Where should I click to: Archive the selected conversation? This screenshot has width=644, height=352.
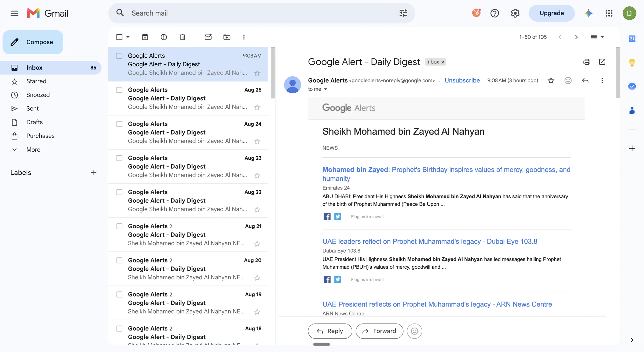click(145, 37)
